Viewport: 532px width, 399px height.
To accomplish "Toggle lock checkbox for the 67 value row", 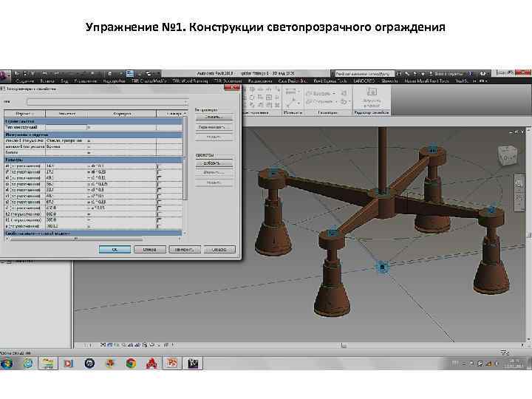I will click(159, 202).
